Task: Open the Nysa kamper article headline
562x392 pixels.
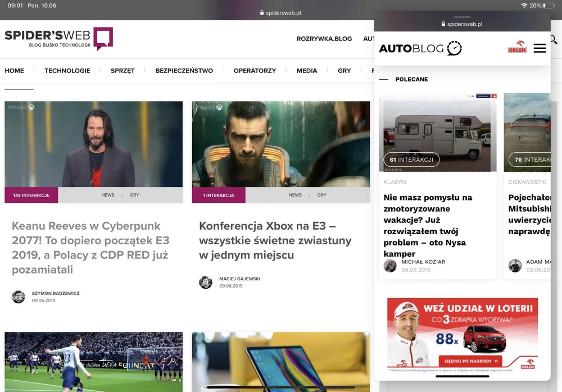Action: (x=428, y=225)
